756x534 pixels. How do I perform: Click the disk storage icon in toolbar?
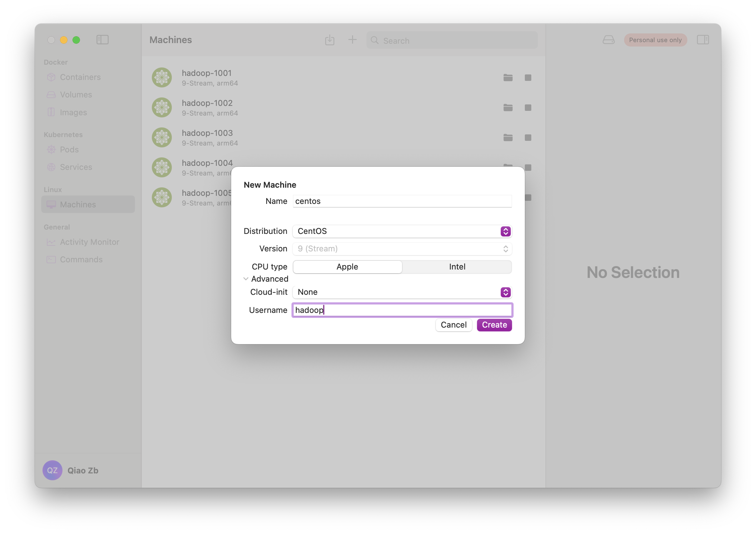tap(608, 40)
